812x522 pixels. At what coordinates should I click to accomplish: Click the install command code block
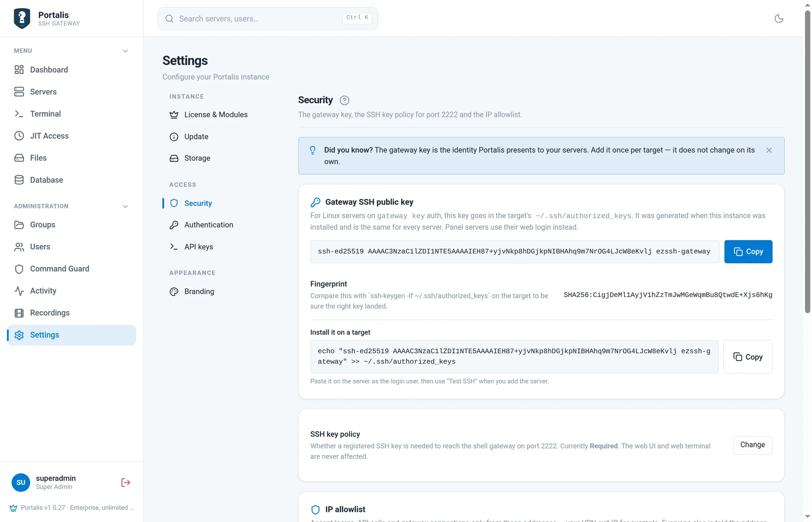514,357
